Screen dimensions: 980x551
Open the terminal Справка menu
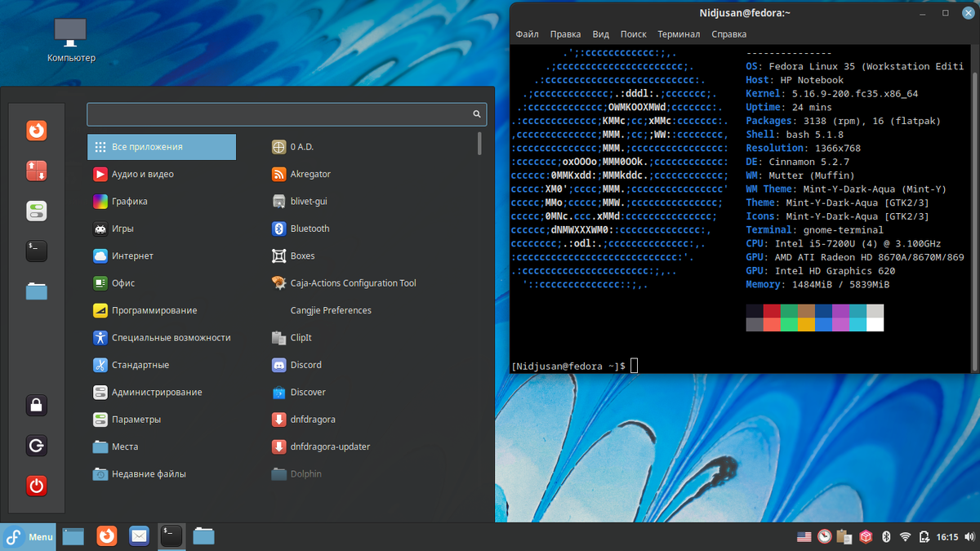(728, 34)
